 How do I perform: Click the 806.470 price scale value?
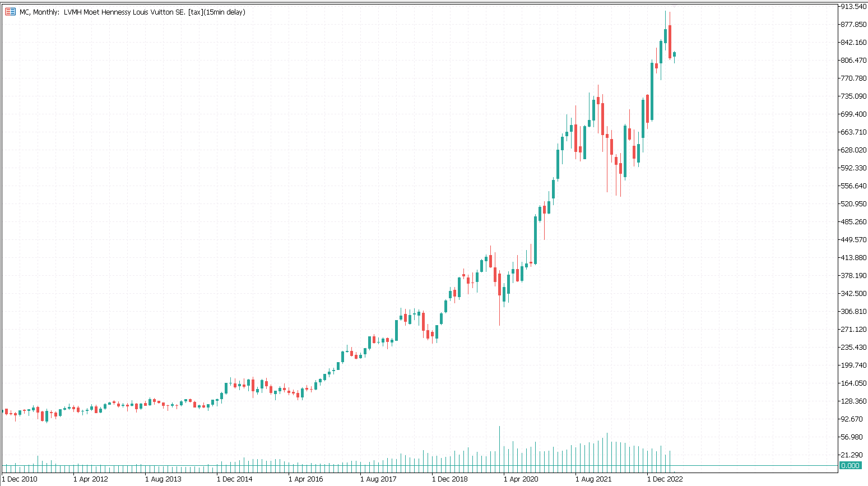coord(854,60)
